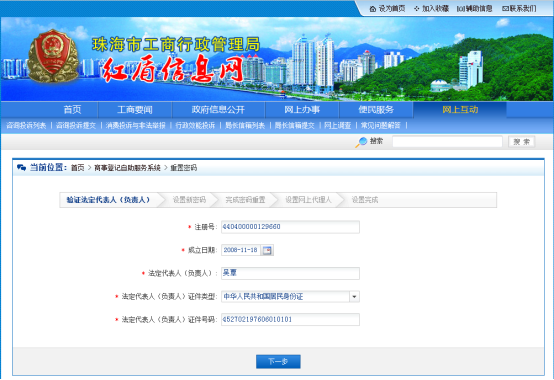Click the 加入收藏 favorites link
Image resolution: width=554 pixels, height=380 pixels.
click(x=431, y=8)
